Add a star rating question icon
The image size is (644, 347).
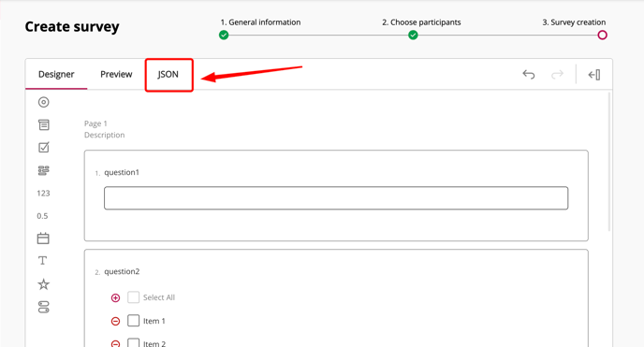[x=44, y=283]
